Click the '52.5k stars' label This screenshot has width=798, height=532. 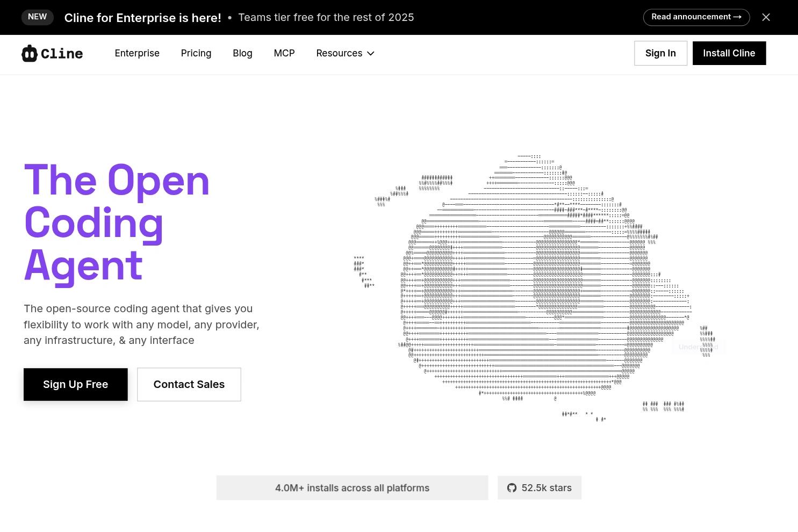(x=547, y=488)
